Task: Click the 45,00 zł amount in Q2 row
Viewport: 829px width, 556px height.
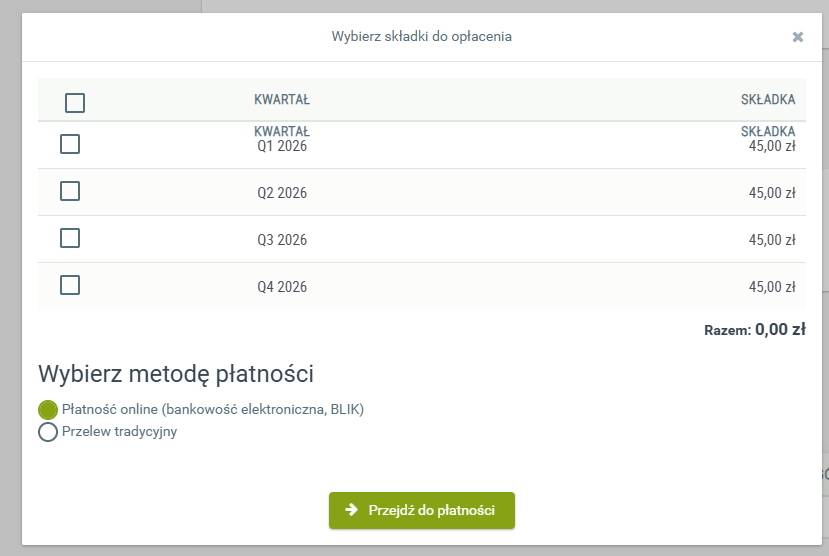Action: pyautogui.click(x=771, y=193)
